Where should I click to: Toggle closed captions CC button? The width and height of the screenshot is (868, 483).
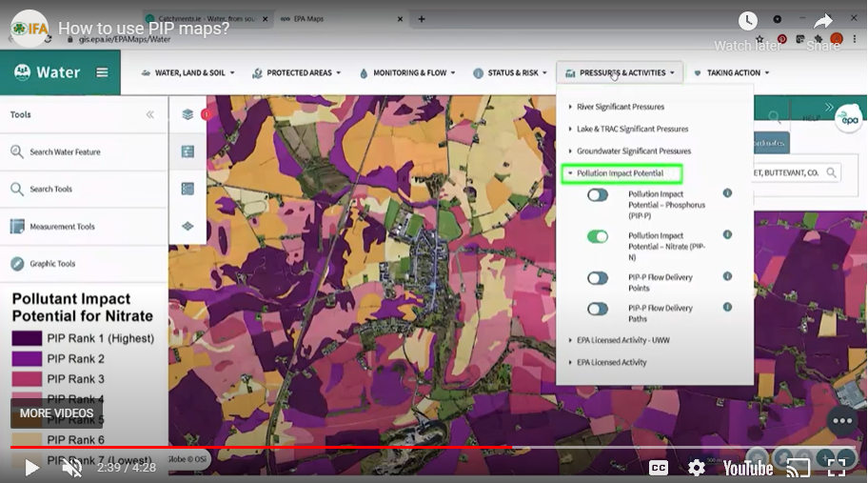tap(659, 468)
